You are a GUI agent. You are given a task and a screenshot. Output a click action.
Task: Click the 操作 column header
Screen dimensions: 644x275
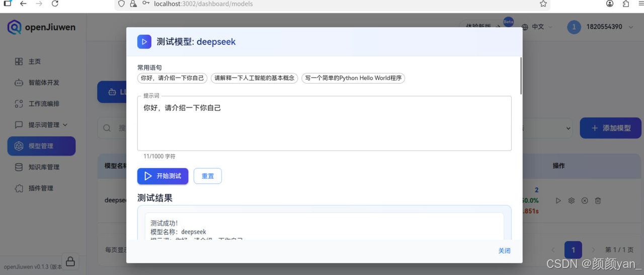[559, 166]
